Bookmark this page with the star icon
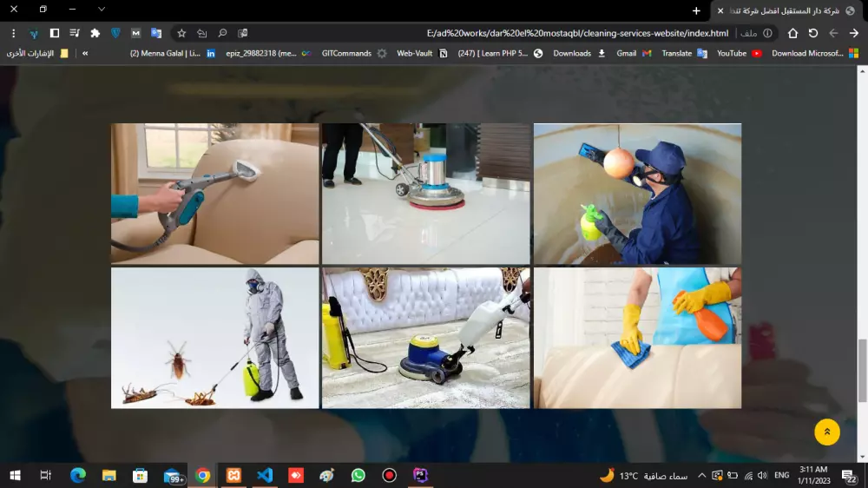 (181, 33)
